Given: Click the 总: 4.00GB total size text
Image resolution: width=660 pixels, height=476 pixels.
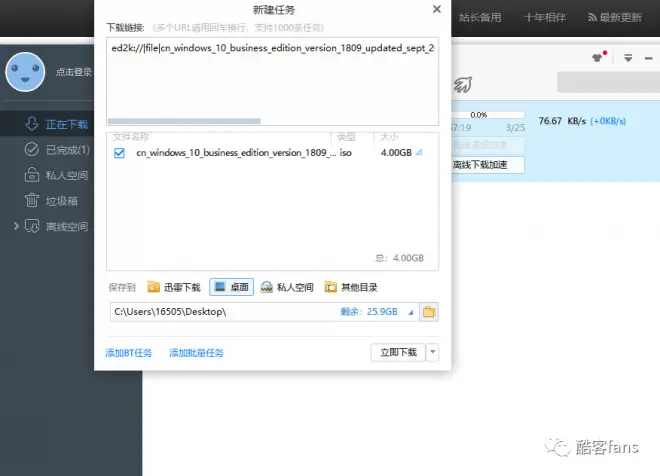Looking at the screenshot, I should (x=399, y=258).
